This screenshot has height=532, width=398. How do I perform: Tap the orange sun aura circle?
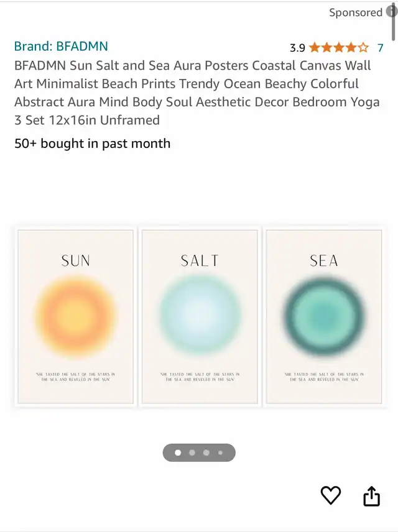pos(75,316)
